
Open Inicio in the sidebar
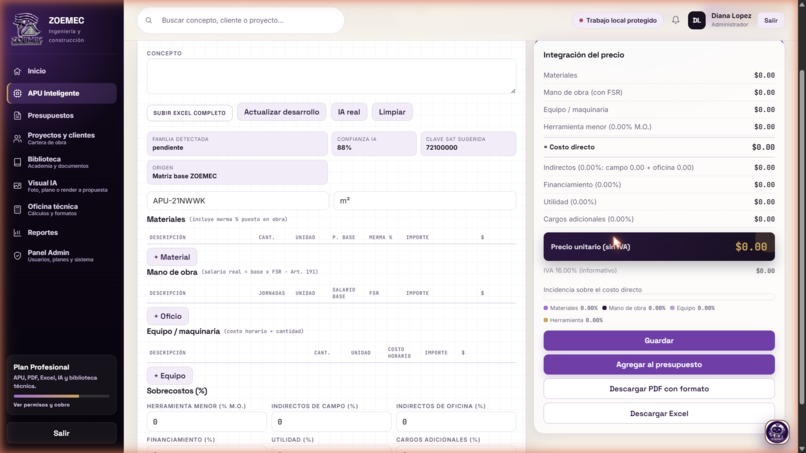click(62, 71)
